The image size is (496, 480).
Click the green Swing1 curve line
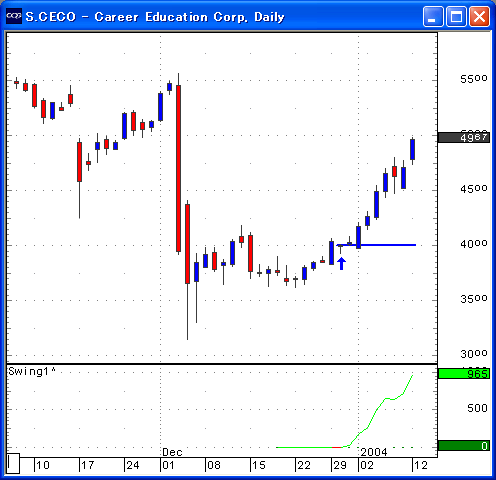[x=377, y=409]
